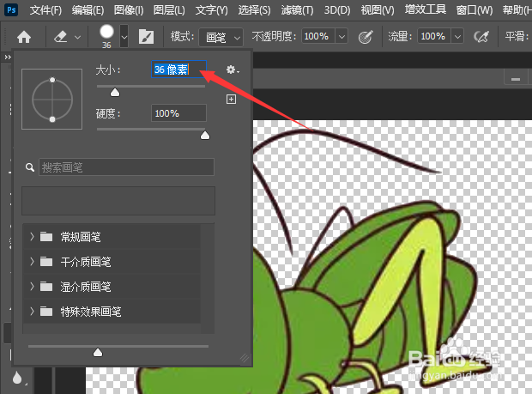The height and width of the screenshot is (394, 532).
Task: Click the brush thumbnail size slider handle
Action: point(98,352)
